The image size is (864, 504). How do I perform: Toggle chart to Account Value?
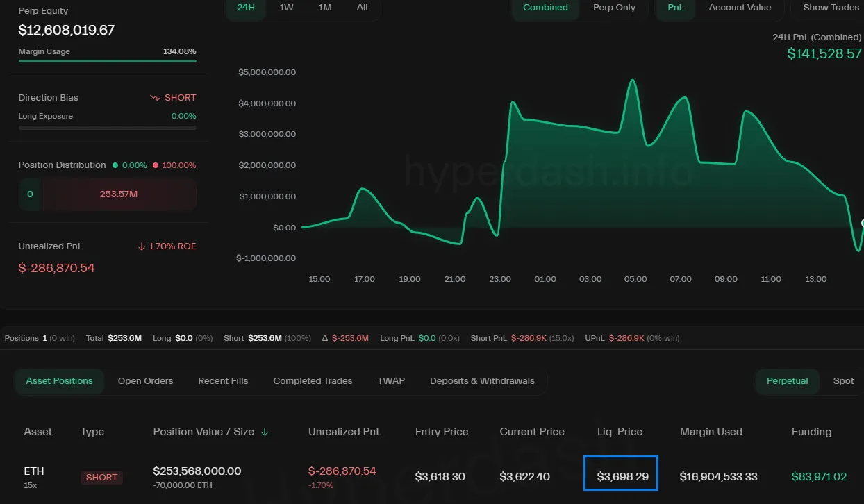click(x=740, y=8)
